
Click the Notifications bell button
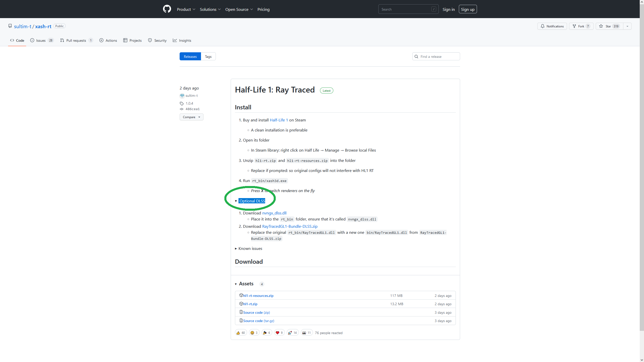coord(552,26)
